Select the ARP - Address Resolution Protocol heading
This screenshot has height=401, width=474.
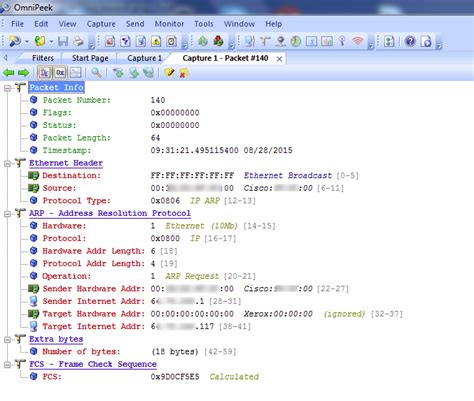click(110, 213)
